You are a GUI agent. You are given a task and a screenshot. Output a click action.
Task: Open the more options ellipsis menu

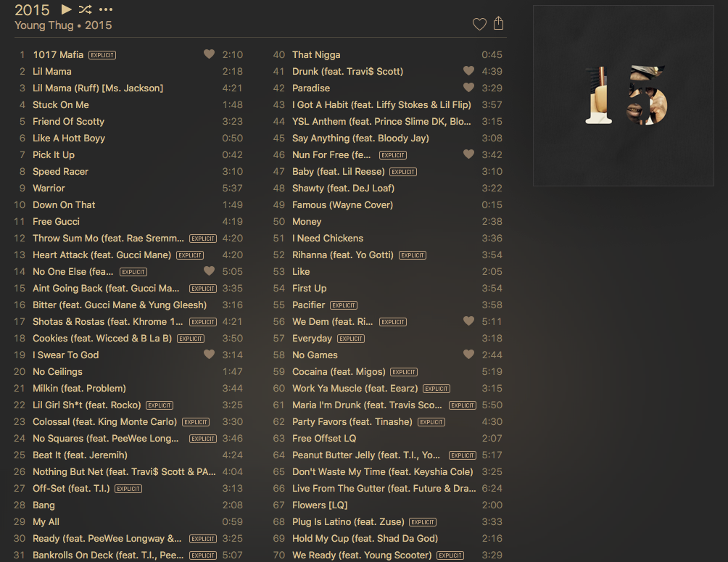(106, 9)
